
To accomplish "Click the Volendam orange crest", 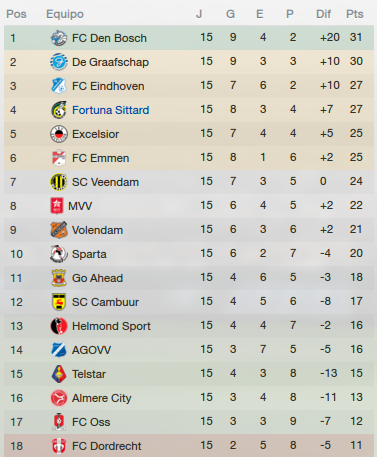I will click(59, 230).
